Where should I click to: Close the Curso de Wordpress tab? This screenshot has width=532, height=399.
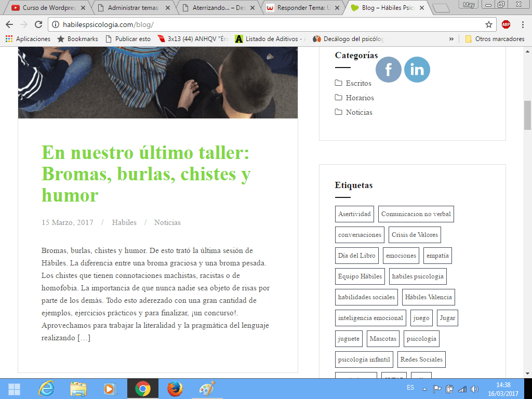(x=83, y=7)
